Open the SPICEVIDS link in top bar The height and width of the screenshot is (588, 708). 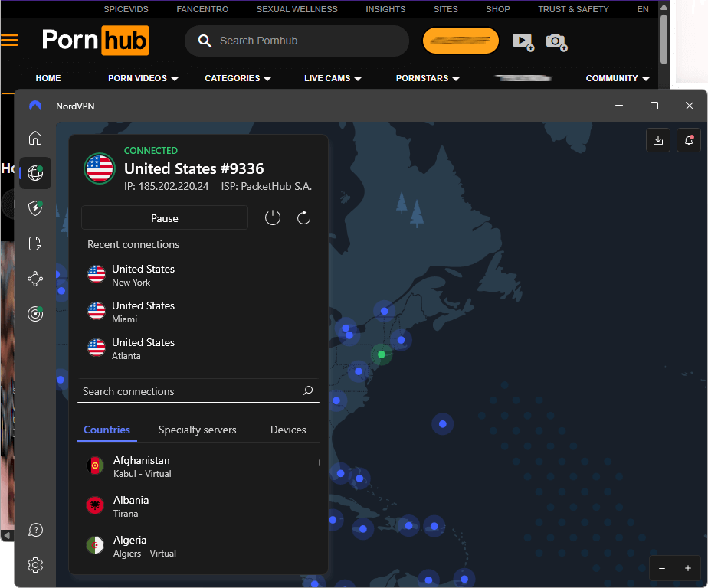click(x=126, y=9)
